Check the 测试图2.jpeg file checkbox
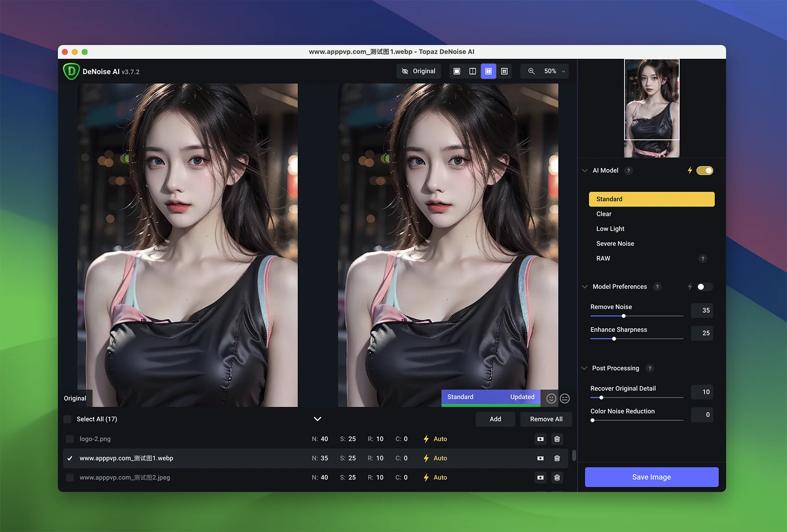Screen dimensions: 787x532 coord(70,477)
